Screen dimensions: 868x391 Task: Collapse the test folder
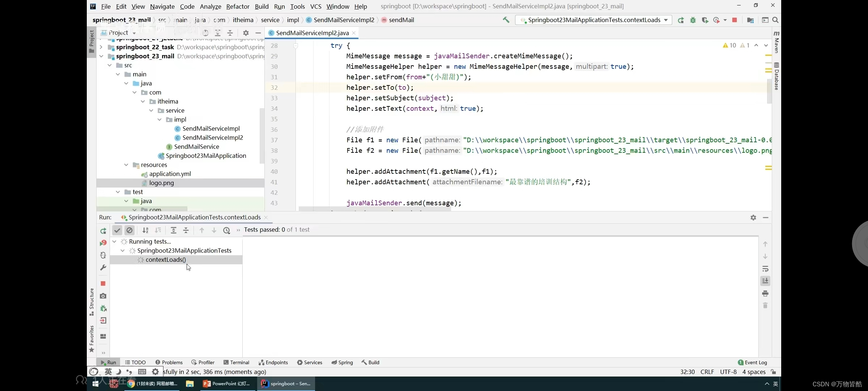pyautogui.click(x=118, y=192)
